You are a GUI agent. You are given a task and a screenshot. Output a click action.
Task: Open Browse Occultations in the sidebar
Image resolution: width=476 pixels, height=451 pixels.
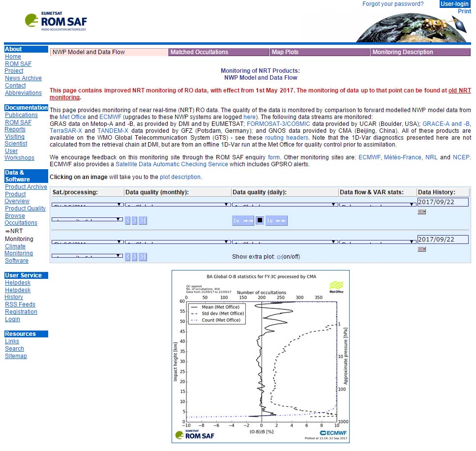(x=21, y=219)
